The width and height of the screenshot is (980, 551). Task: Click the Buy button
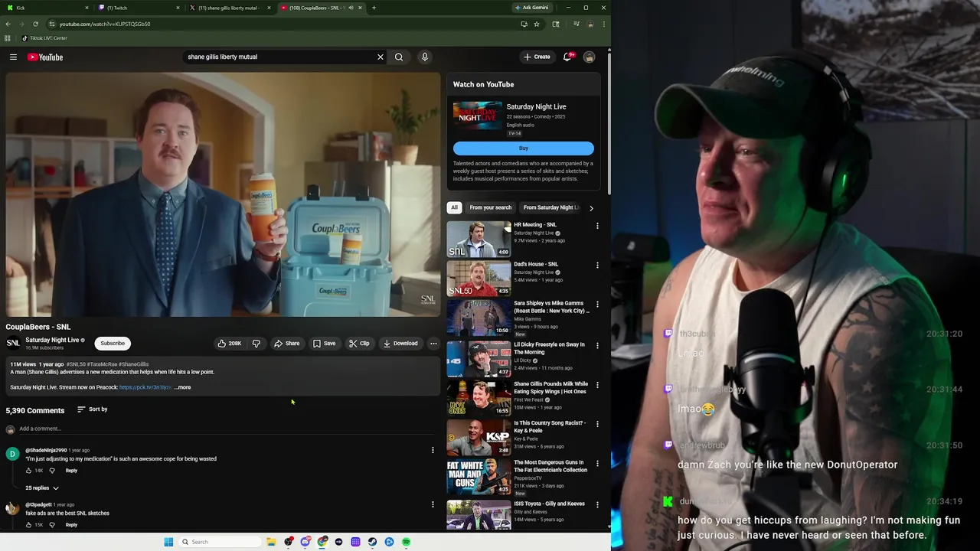pyautogui.click(x=524, y=148)
